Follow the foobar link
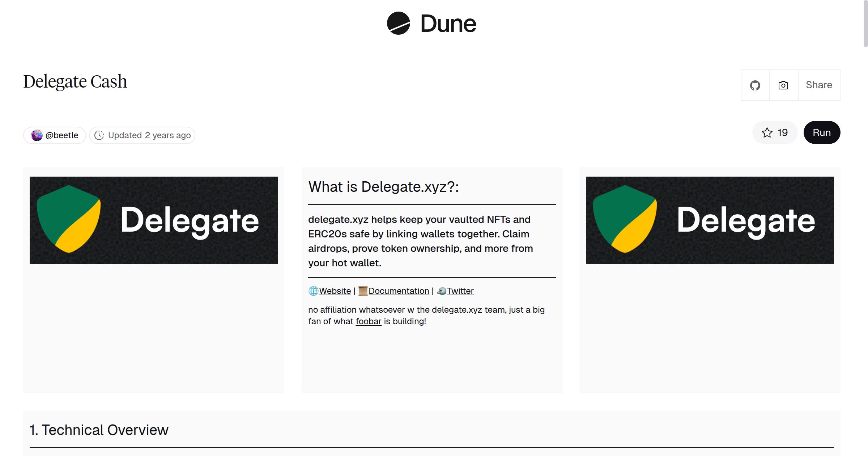This screenshot has width=868, height=456. tap(369, 321)
